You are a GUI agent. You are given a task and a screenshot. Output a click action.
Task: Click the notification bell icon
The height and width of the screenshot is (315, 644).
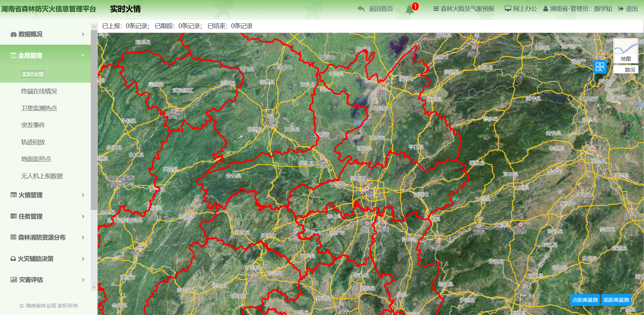410,9
